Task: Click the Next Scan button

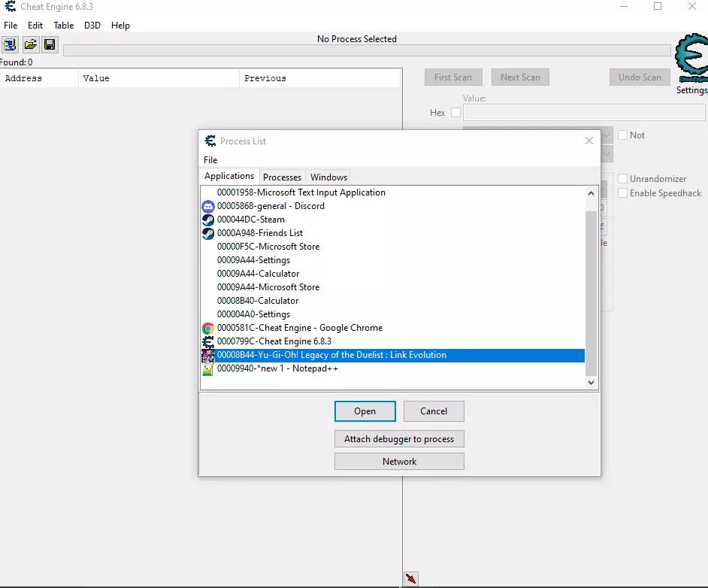Action: tap(520, 77)
